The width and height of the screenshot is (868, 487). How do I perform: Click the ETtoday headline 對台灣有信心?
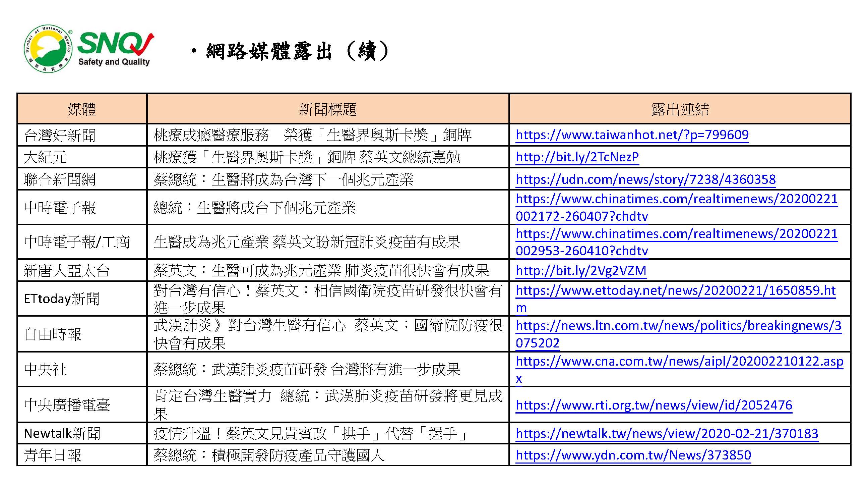click(x=328, y=299)
